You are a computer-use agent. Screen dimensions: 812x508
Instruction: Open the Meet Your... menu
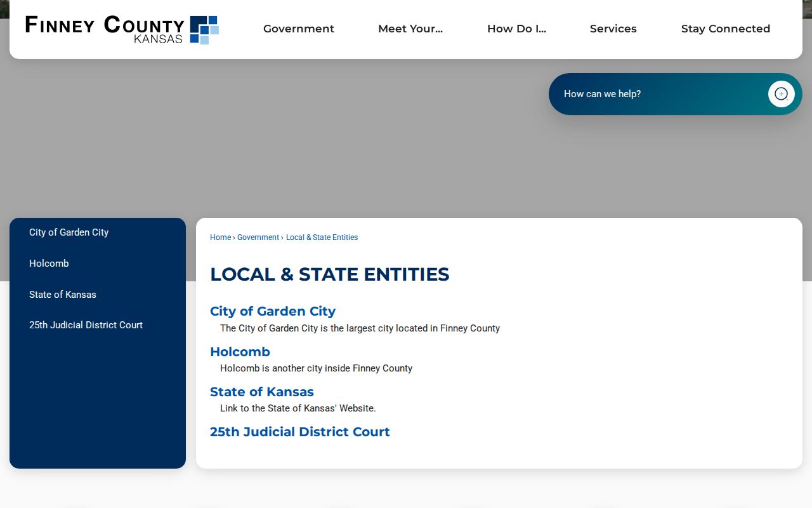pos(410,29)
